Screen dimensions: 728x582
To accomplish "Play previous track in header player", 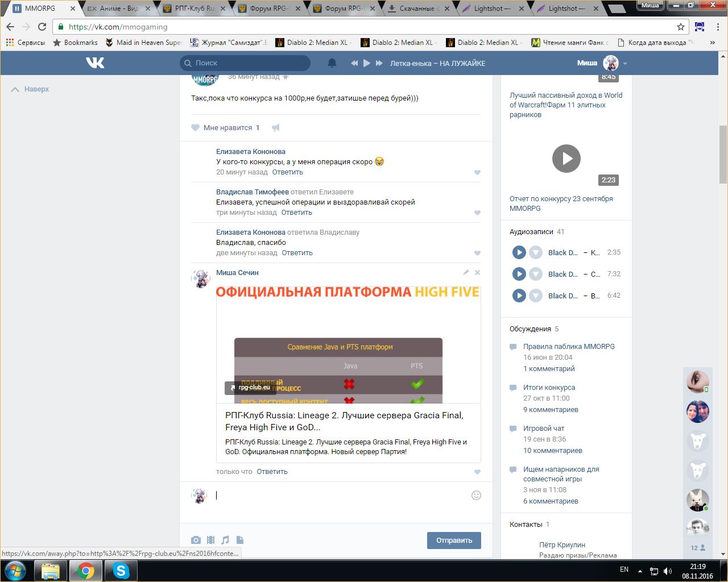I will point(354,63).
